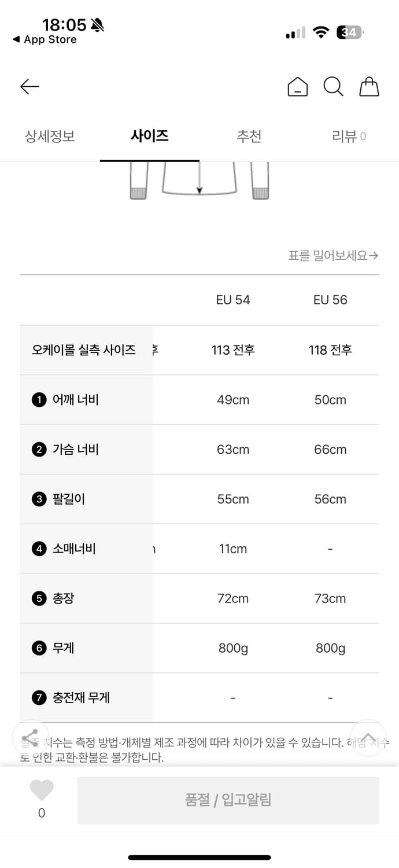Open the 리뷰 tab
The width and height of the screenshot is (399, 868).
(x=349, y=136)
